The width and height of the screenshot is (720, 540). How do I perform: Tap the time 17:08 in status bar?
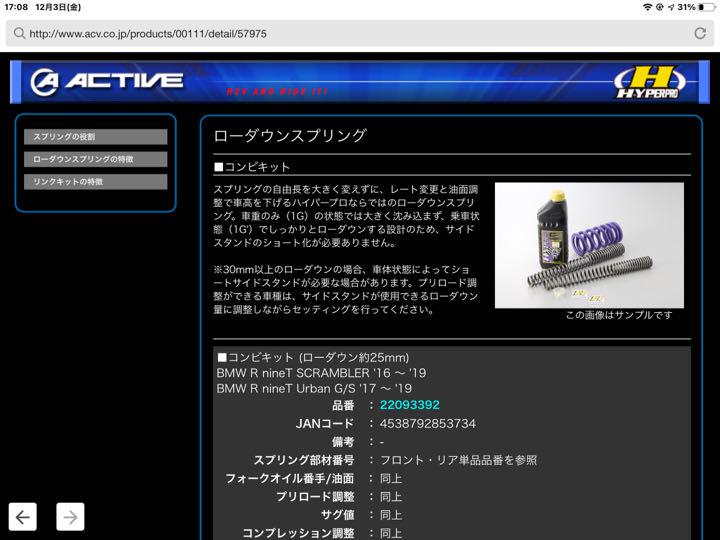coord(16,7)
